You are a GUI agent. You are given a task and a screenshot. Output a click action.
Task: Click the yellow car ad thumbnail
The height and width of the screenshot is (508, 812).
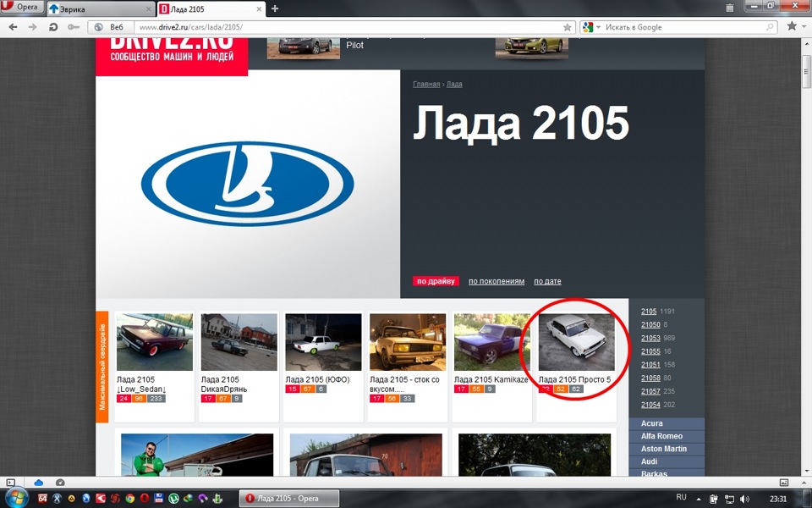[x=532, y=47]
